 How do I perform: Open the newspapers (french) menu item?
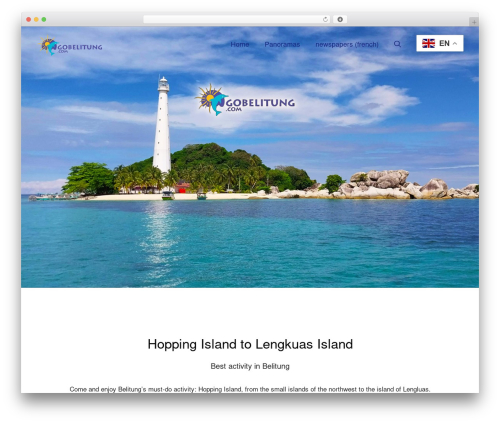[x=347, y=44]
